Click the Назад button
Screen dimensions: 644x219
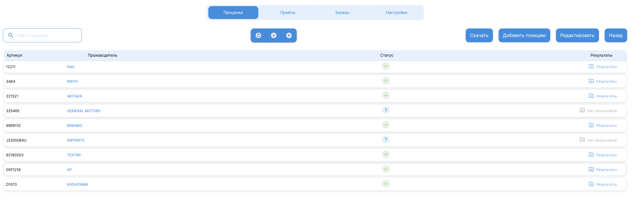[x=616, y=35]
